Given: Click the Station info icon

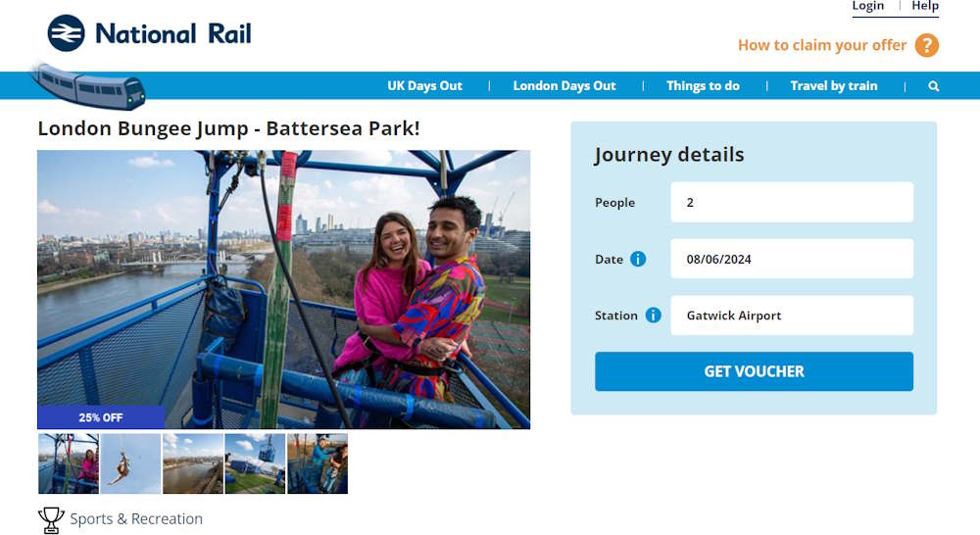Looking at the screenshot, I should click(x=653, y=315).
